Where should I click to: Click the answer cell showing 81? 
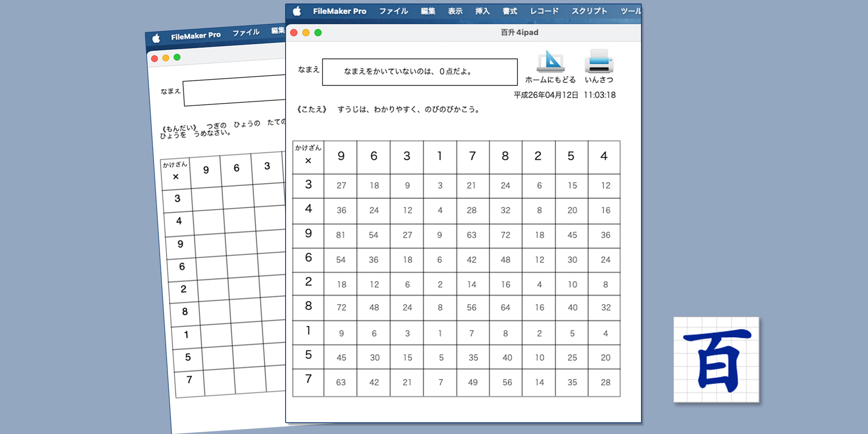[341, 235]
